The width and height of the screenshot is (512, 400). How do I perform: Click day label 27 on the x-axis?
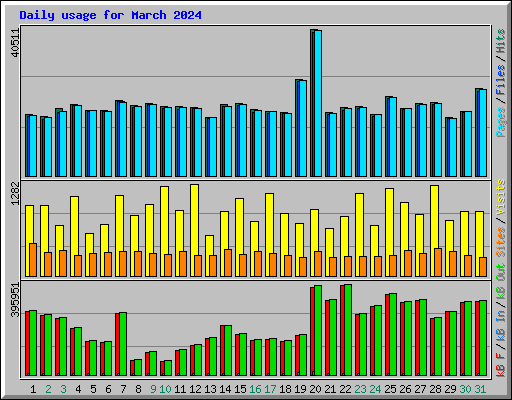pos(420,389)
